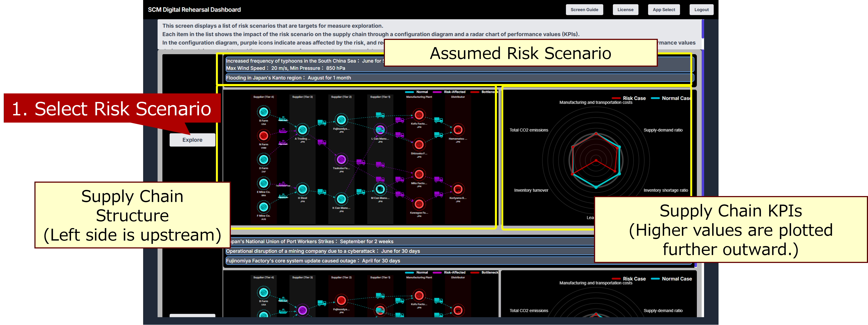
Task: Click the M Can Manufacturing node icon
Action: coord(380,189)
